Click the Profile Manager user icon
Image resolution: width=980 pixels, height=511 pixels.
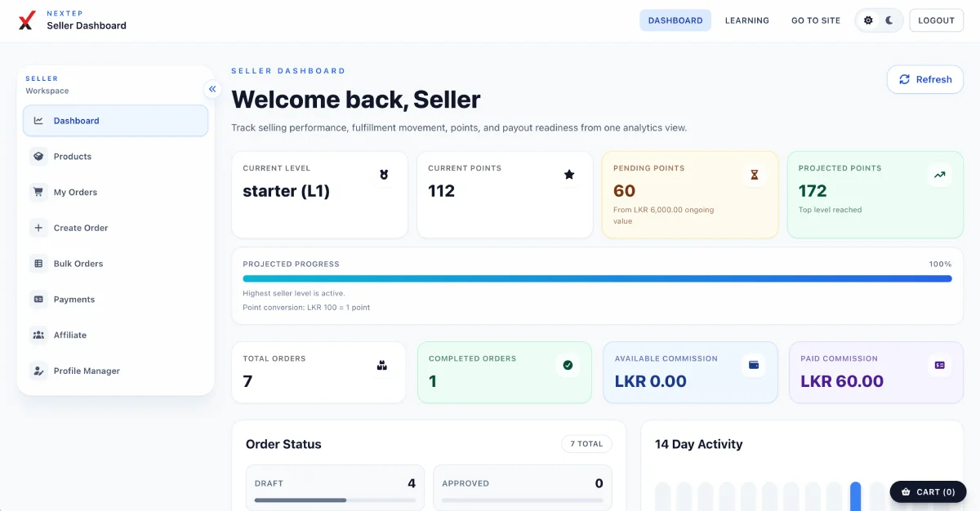38,371
